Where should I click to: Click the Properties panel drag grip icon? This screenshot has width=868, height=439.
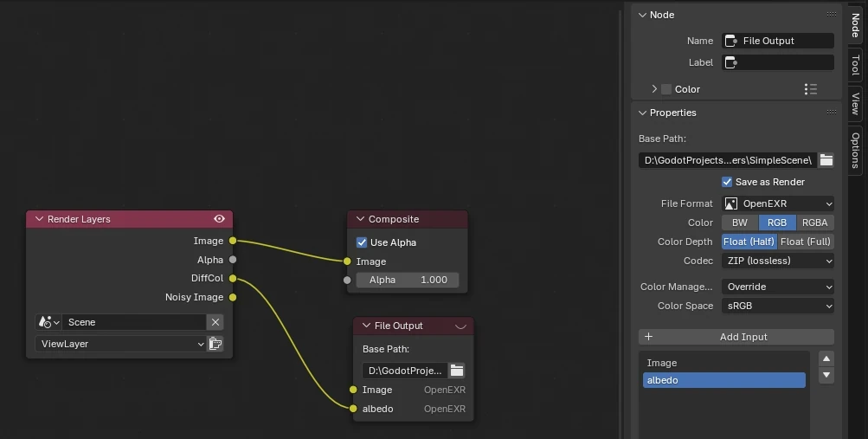coord(832,112)
